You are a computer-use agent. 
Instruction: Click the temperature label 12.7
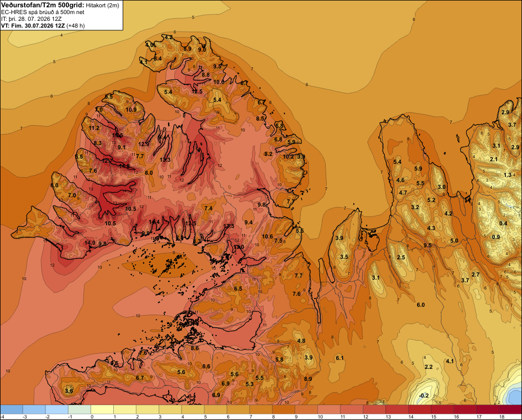[107, 161]
